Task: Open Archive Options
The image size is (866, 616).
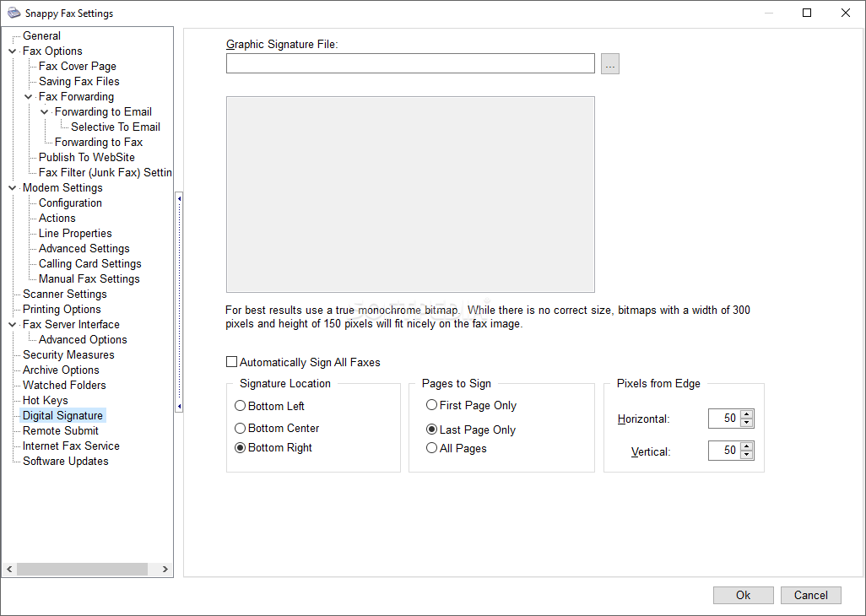Action: click(x=61, y=370)
